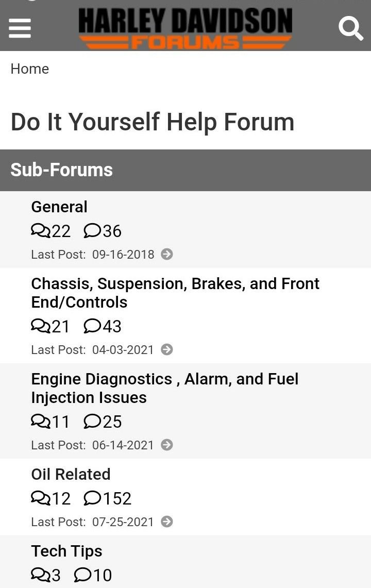Screen dimensions: 371x588
Task: Click threads icon in Tech Tips
Action: pos(41,575)
